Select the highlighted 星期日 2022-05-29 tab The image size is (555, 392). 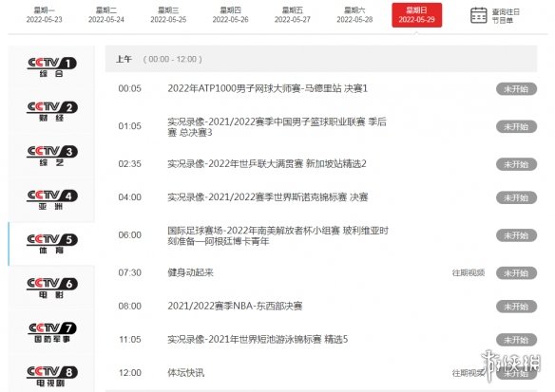click(417, 15)
